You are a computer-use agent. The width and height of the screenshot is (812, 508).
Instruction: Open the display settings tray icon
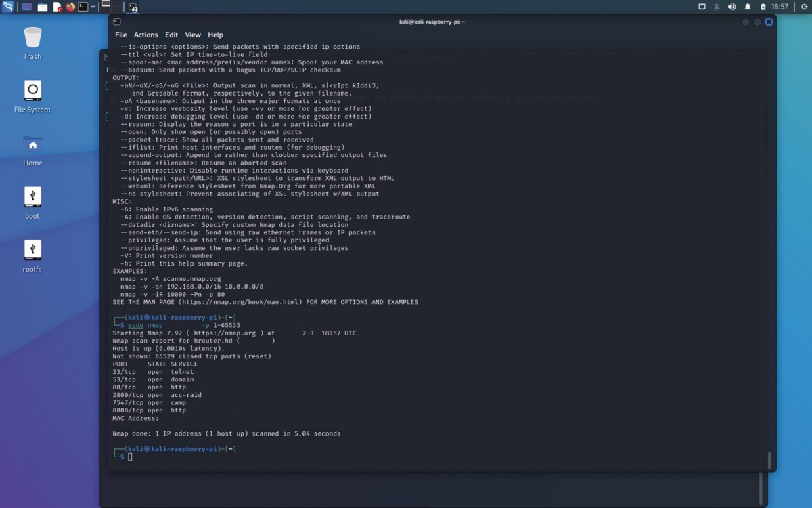(x=702, y=7)
